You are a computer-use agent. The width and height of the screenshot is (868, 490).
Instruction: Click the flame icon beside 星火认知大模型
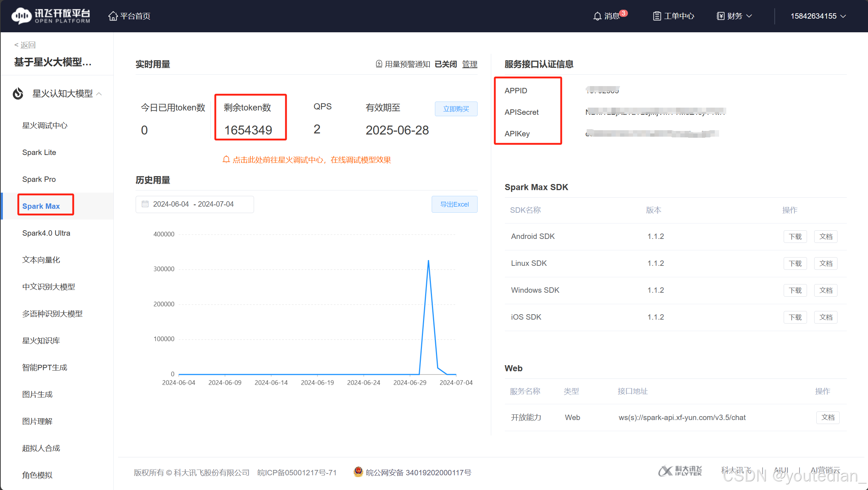click(18, 94)
